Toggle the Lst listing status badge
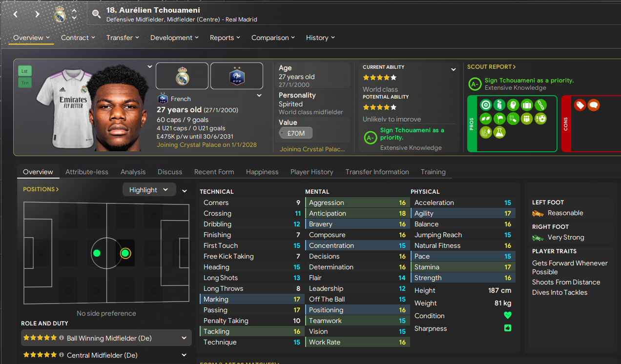This screenshot has width=621, height=364. pos(24,71)
